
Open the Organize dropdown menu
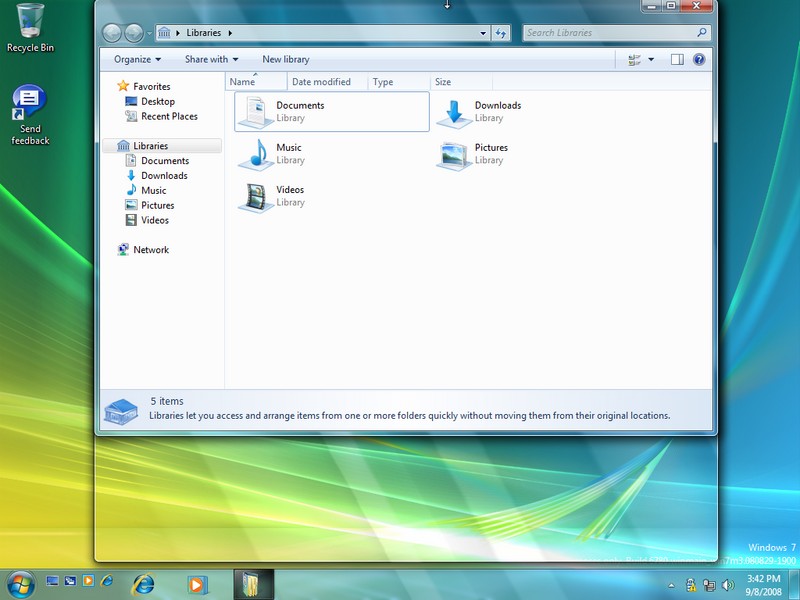pos(137,59)
